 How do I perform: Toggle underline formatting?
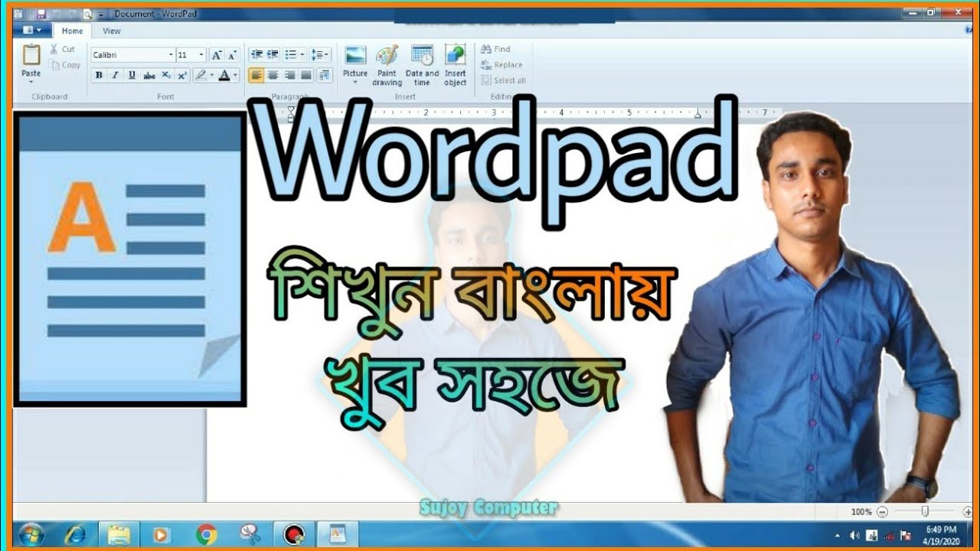[x=132, y=75]
